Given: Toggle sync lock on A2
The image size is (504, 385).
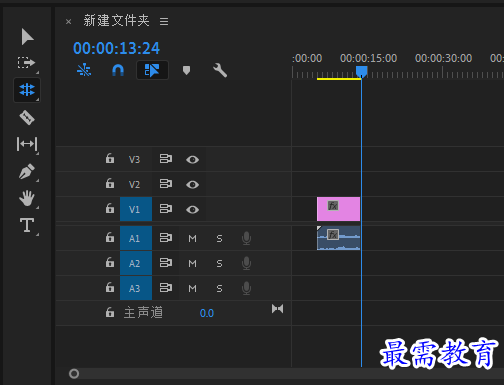Looking at the screenshot, I should [166, 263].
